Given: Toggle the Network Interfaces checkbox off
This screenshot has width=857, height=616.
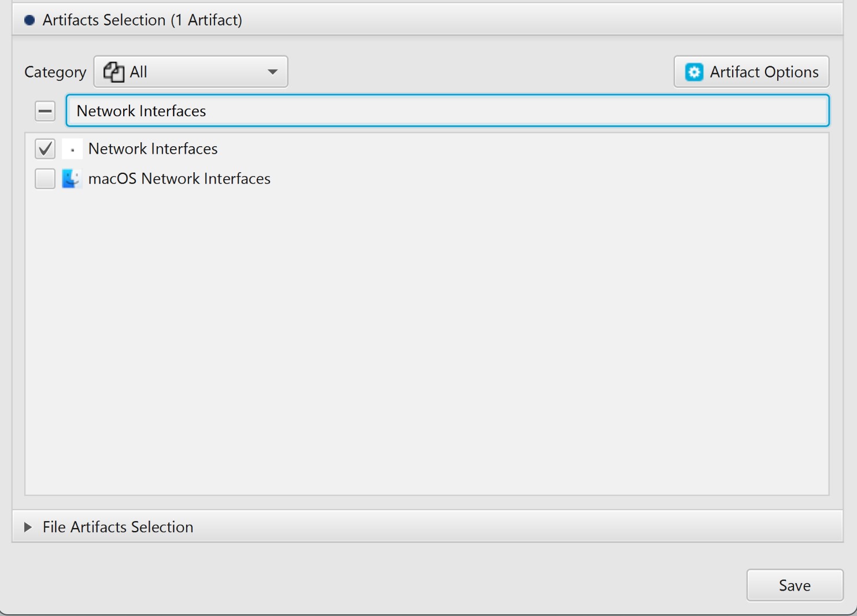Looking at the screenshot, I should 45,149.
